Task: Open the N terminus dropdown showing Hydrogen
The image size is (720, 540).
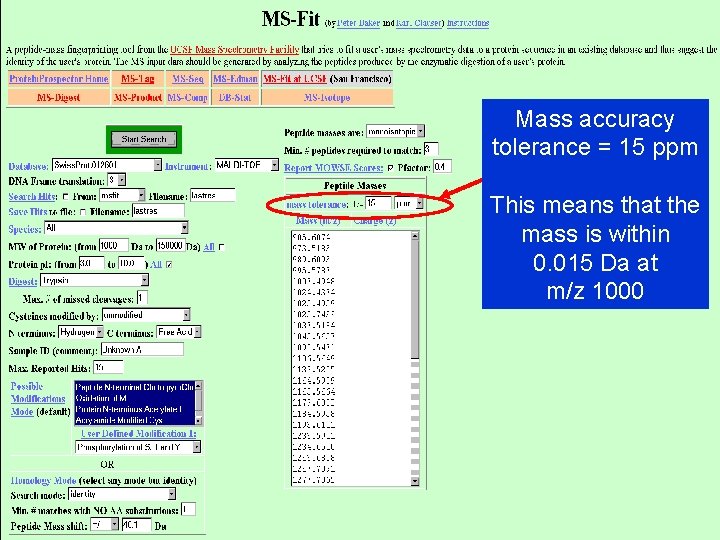Action: click(81, 332)
